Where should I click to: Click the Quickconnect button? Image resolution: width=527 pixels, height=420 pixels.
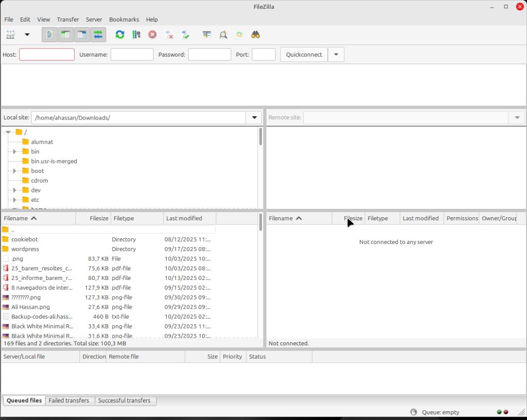tap(304, 55)
